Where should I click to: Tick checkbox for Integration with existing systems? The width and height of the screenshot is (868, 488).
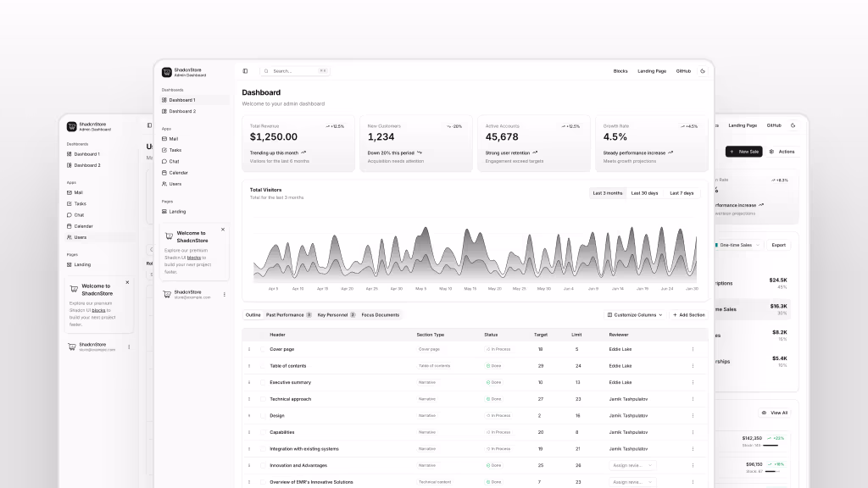point(263,449)
